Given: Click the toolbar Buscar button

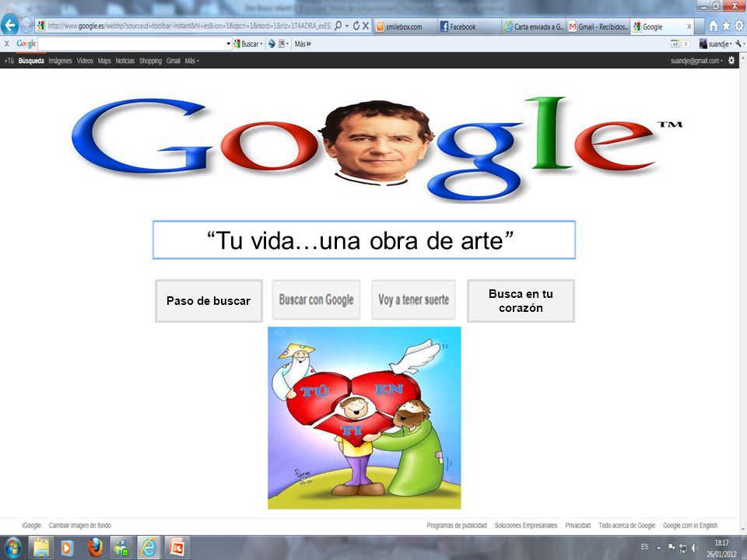Looking at the screenshot, I should tap(245, 44).
